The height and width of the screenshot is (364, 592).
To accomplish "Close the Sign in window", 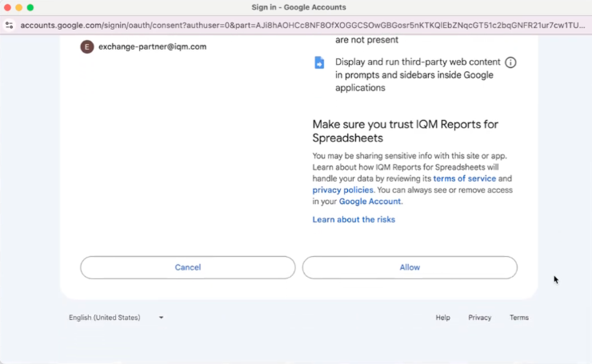I will tap(7, 7).
